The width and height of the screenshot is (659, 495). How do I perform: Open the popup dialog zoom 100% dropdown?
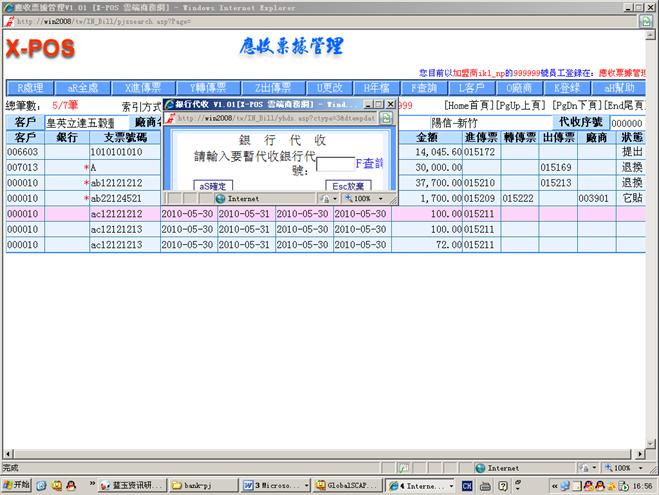tap(365, 199)
